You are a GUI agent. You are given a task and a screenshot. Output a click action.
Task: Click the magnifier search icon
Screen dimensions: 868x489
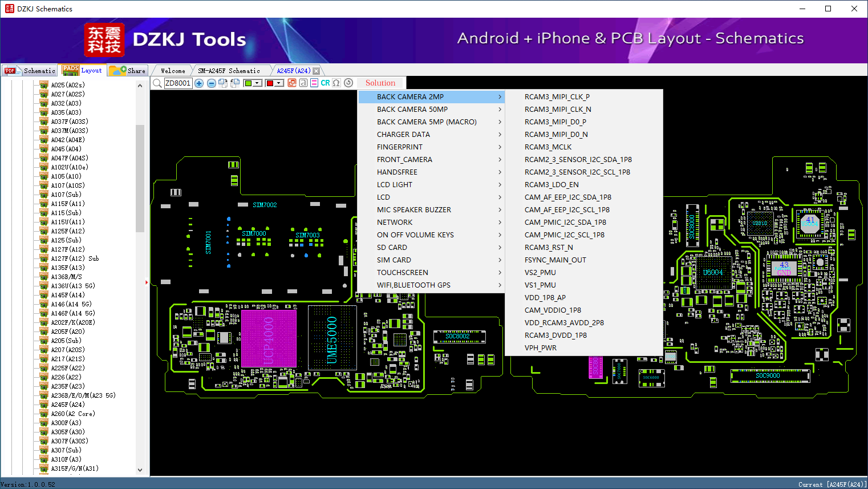pyautogui.click(x=157, y=83)
